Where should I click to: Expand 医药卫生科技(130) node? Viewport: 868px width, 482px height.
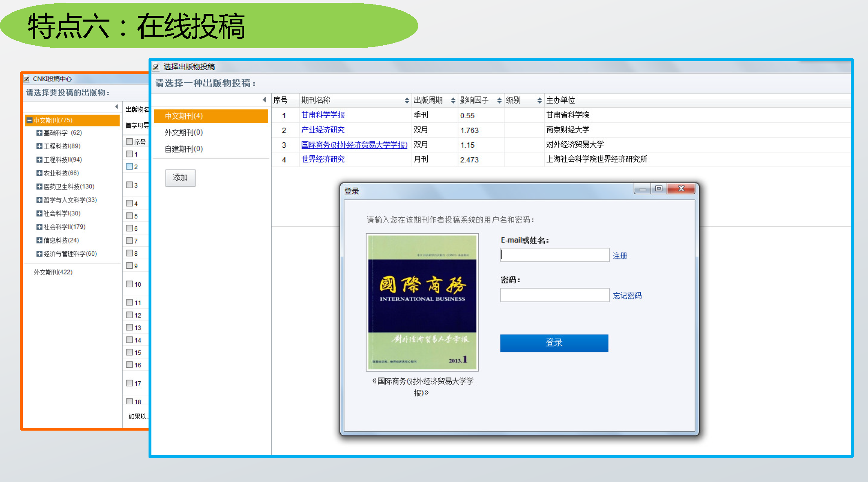[39, 186]
